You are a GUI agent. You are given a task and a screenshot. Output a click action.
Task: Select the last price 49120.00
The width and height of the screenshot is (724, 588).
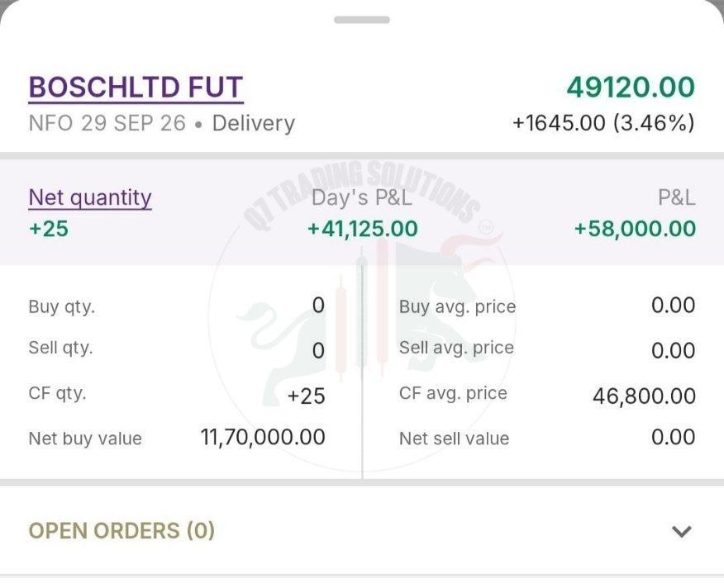[631, 88]
